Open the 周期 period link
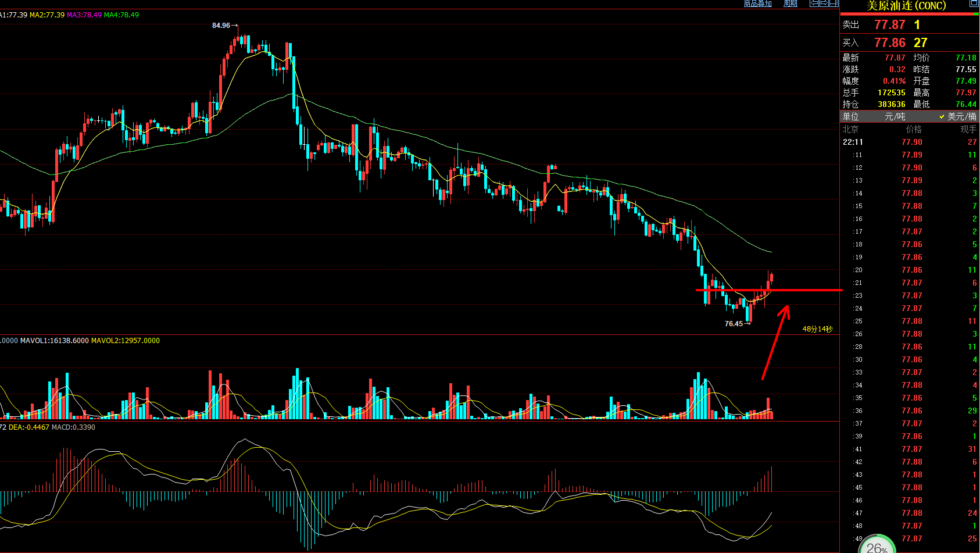 click(791, 3)
